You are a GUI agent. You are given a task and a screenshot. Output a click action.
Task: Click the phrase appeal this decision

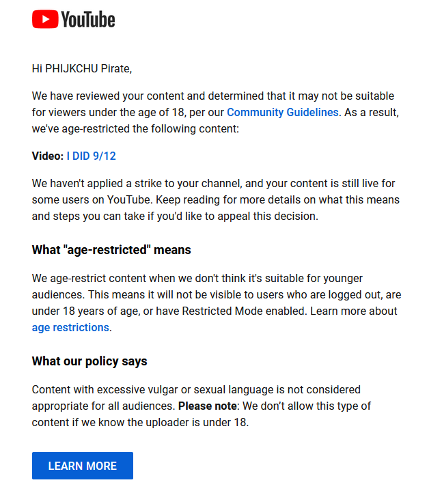click(x=268, y=216)
